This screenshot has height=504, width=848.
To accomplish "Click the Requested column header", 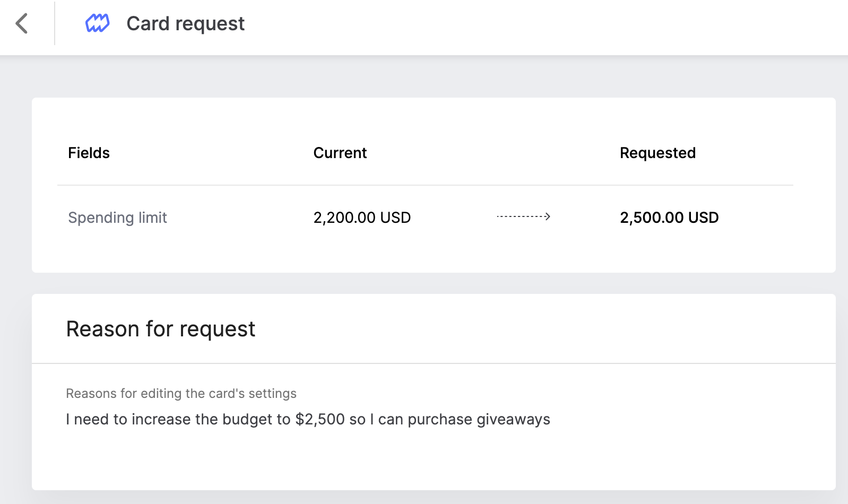I will pos(657,153).
